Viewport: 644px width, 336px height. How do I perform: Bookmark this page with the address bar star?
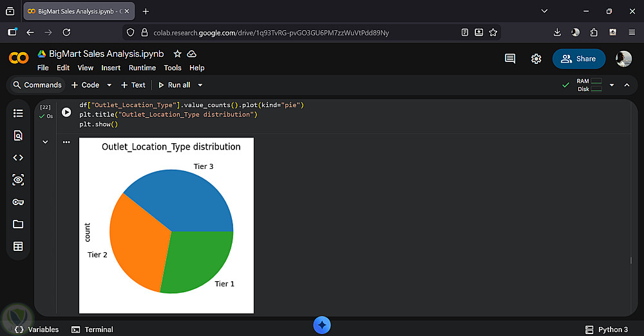point(493,32)
